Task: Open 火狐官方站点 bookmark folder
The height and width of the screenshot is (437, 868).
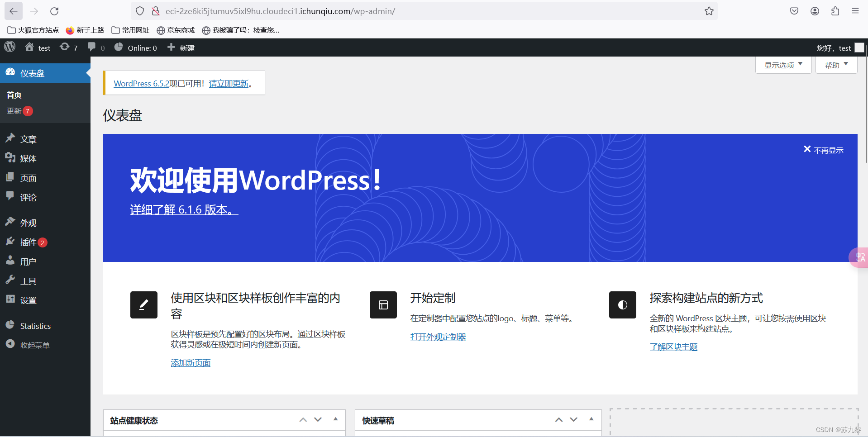Action: (33, 30)
